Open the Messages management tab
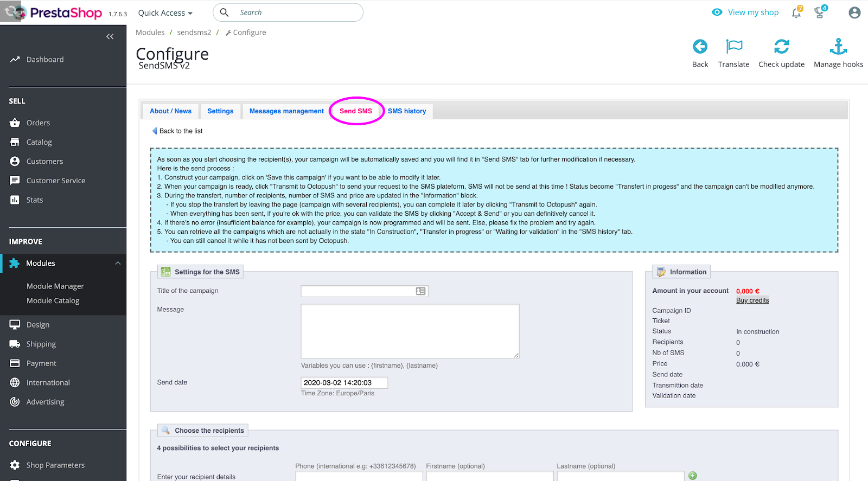Image resolution: width=868 pixels, height=481 pixels. (x=286, y=111)
